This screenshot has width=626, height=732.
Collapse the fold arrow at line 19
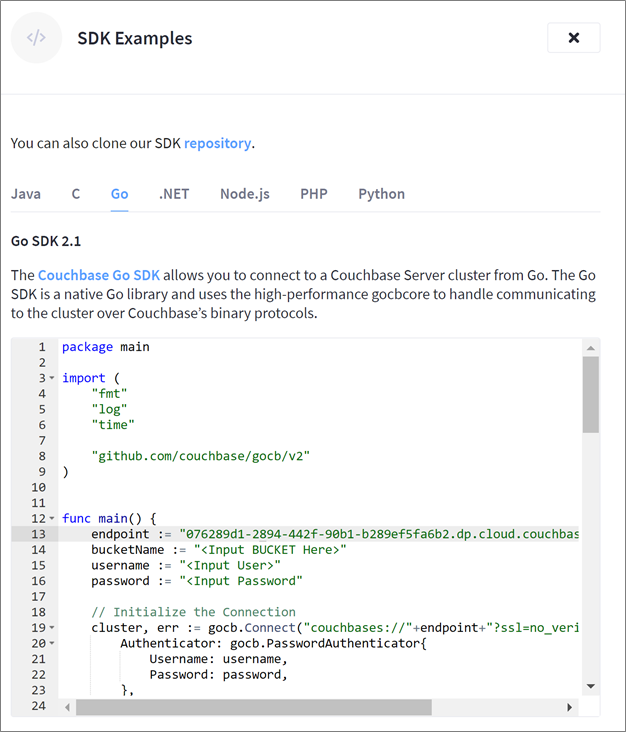click(x=52, y=627)
